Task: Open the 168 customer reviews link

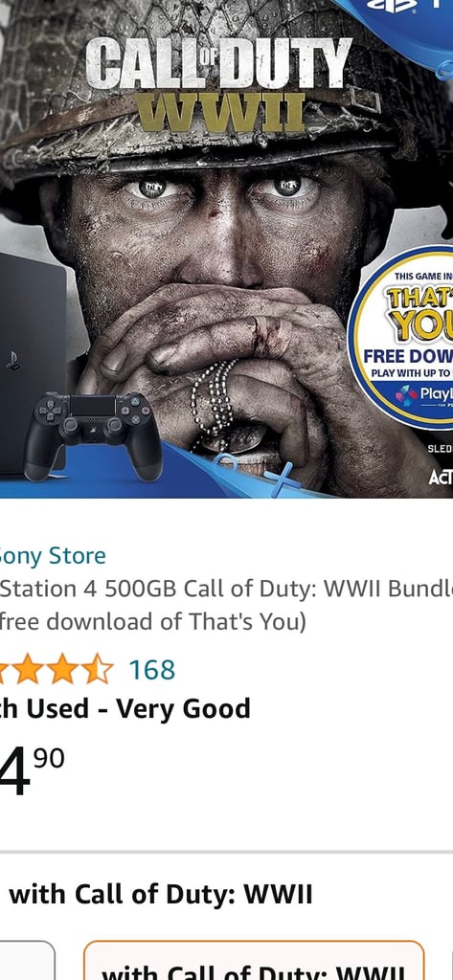Action: [x=152, y=670]
